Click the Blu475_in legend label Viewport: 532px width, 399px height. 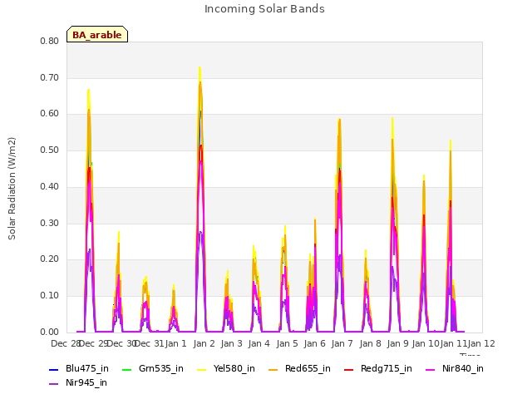(87, 368)
